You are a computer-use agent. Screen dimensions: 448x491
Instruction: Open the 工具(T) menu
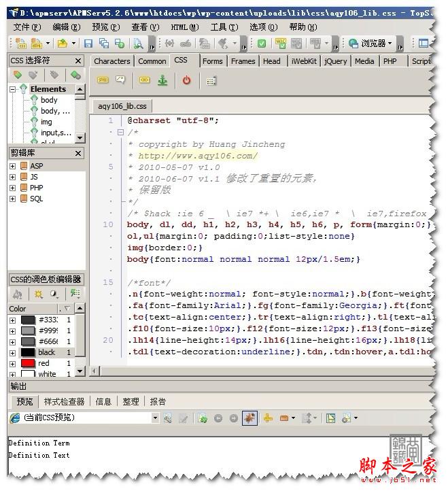coord(224,27)
